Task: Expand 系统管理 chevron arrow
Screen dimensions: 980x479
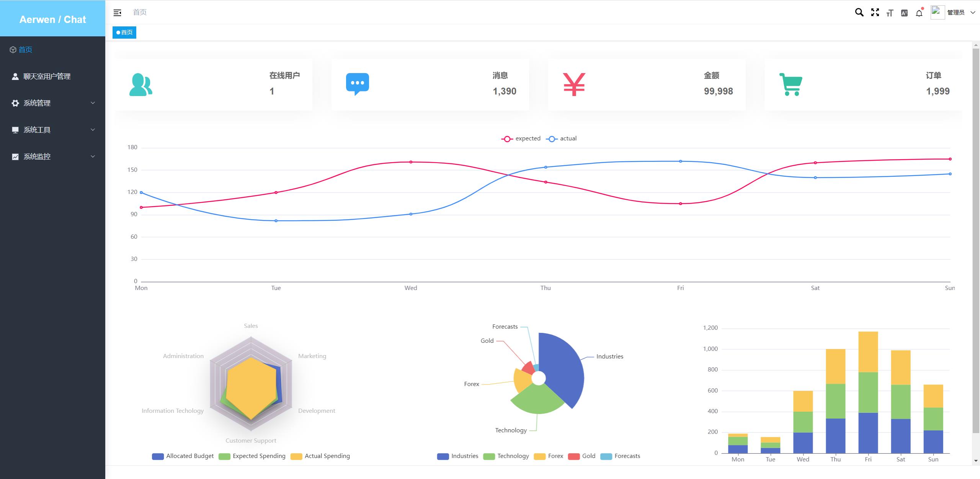Action: click(x=93, y=103)
